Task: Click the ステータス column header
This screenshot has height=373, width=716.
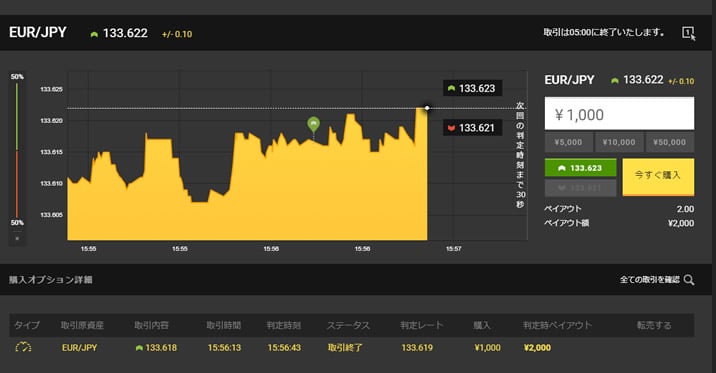Action: point(348,325)
